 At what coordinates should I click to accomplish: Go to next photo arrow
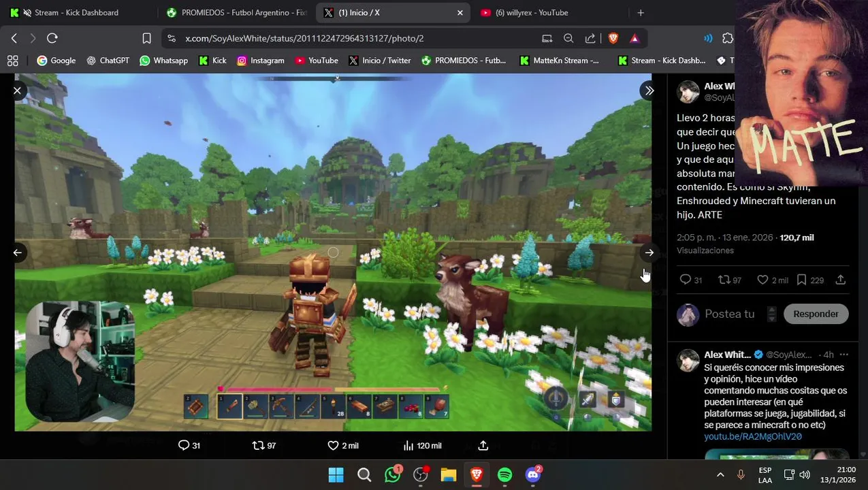coord(649,252)
